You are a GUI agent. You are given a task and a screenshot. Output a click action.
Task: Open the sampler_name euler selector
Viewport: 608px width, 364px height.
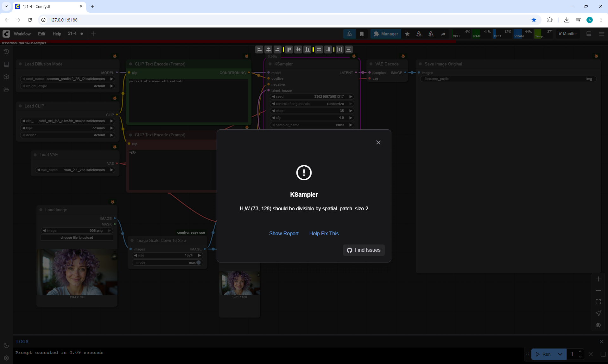[312, 125]
